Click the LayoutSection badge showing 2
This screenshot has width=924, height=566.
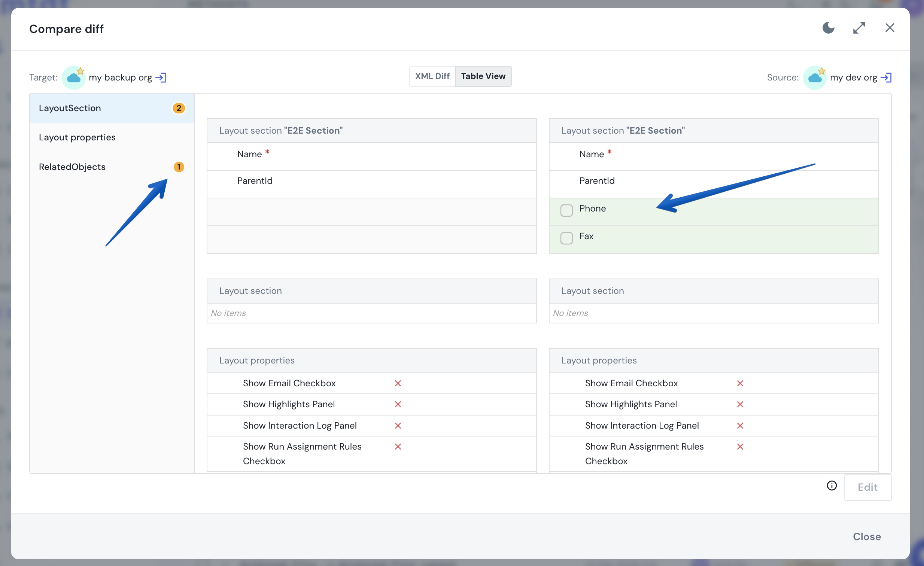point(179,108)
